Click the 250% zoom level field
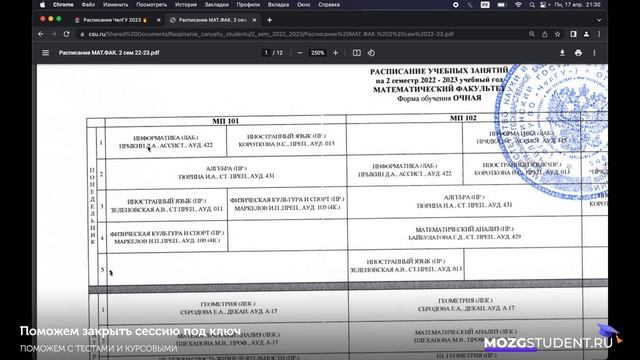 [x=318, y=53]
